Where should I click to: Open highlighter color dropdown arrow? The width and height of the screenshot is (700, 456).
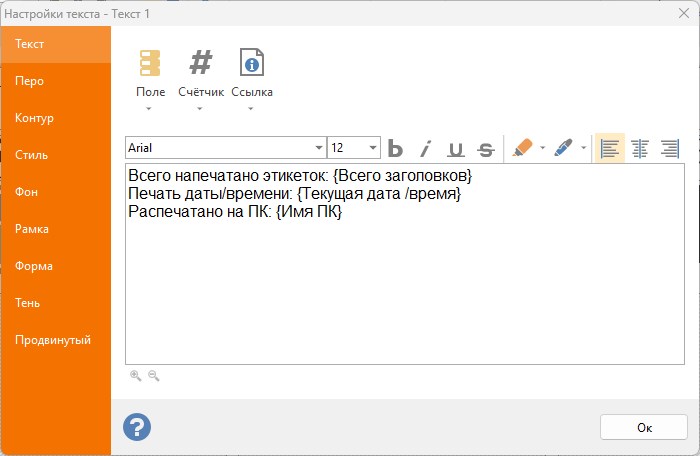(x=542, y=147)
